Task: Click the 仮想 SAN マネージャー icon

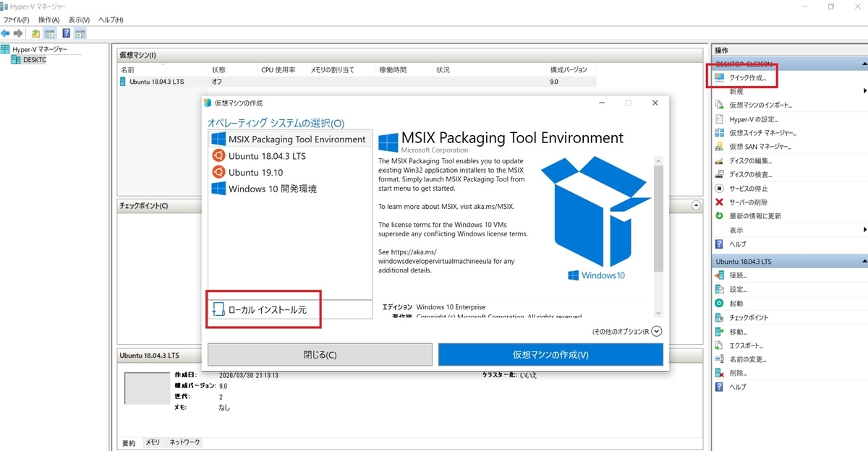Action: point(719,147)
